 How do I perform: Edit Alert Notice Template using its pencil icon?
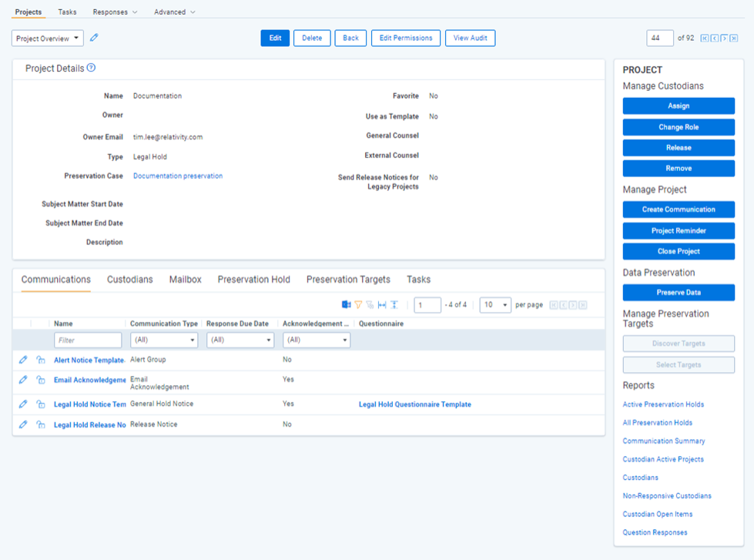(x=23, y=359)
